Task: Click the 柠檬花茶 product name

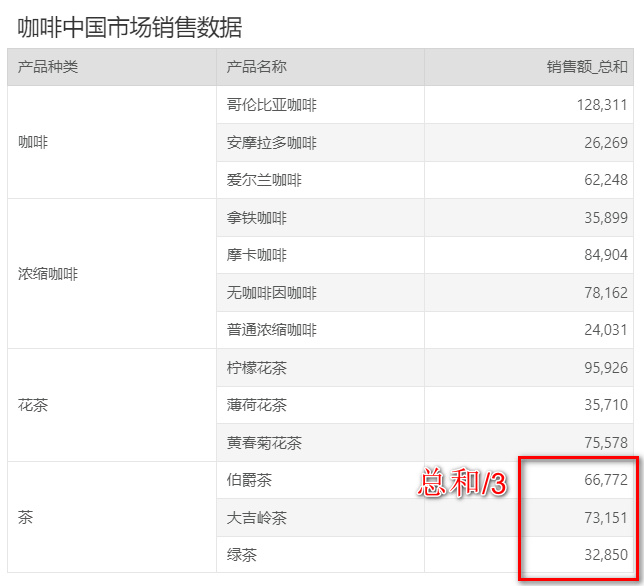Action: [x=257, y=368]
